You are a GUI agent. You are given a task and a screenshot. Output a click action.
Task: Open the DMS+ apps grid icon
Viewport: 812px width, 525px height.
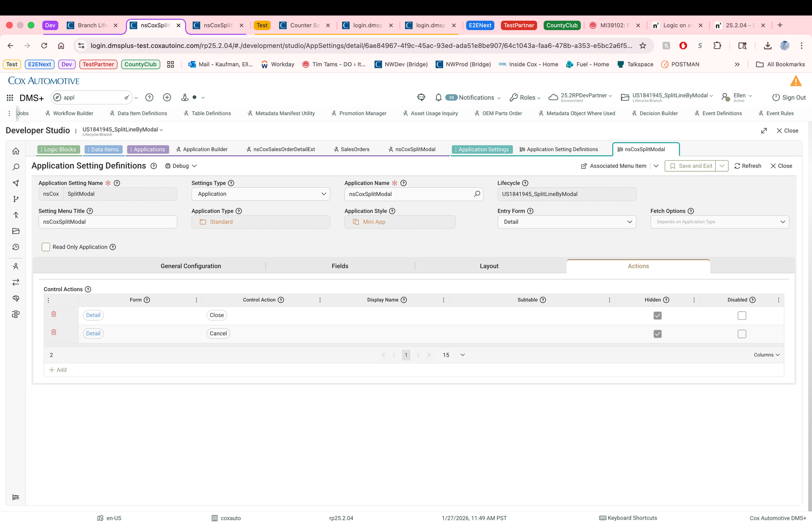coord(10,98)
